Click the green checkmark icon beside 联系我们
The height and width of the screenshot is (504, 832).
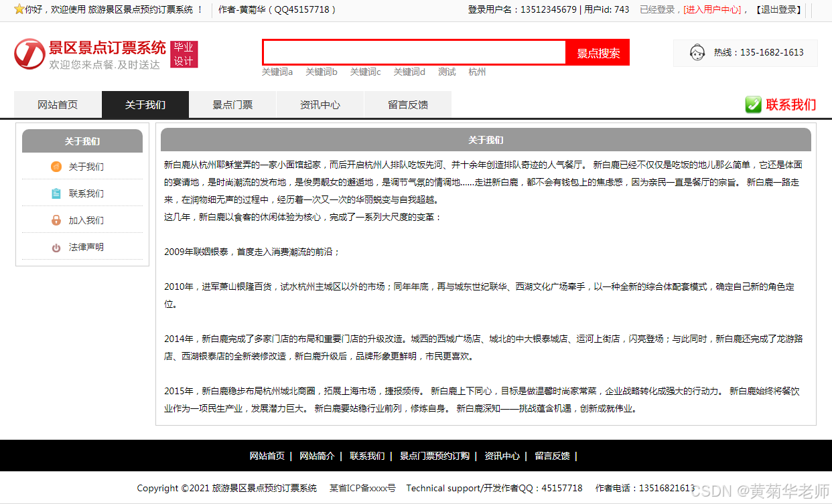(x=753, y=105)
